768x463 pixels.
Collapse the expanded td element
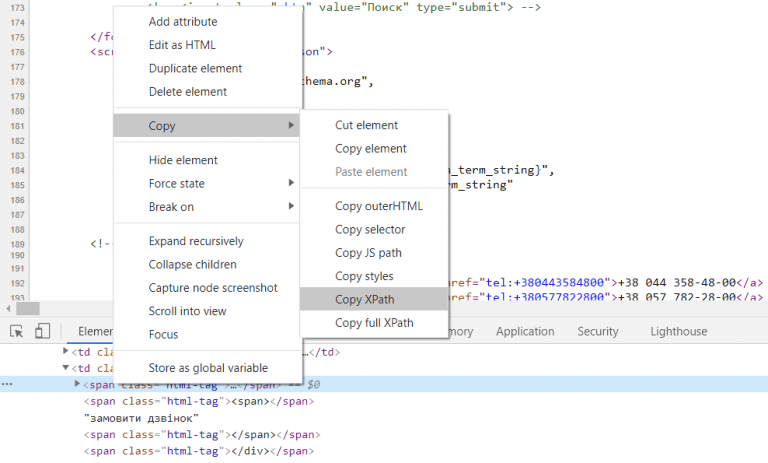coord(67,368)
